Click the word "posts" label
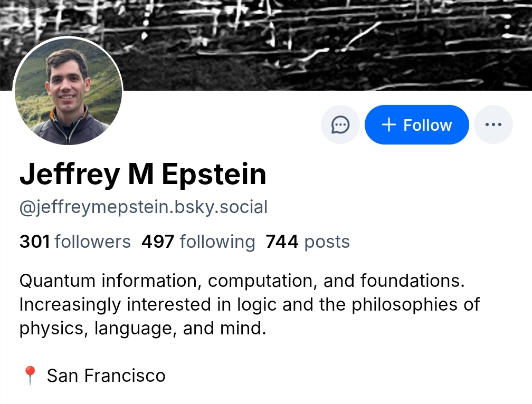The width and height of the screenshot is (532, 404). [x=327, y=242]
